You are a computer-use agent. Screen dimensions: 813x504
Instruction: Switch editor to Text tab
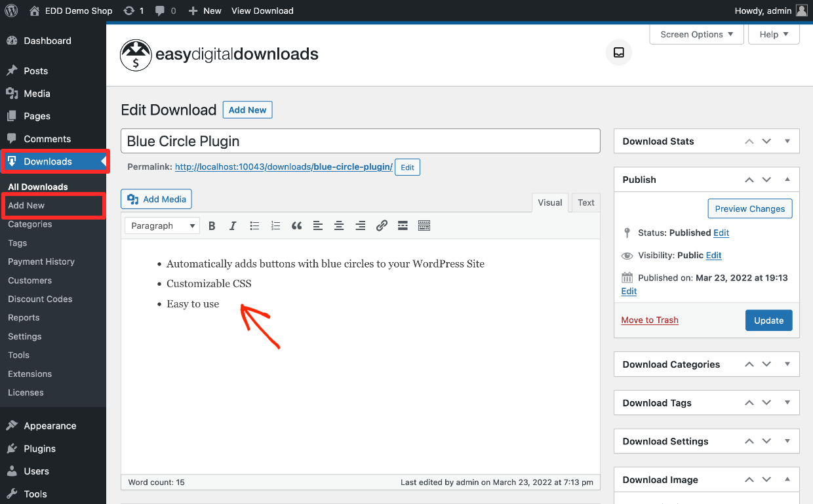tap(586, 203)
